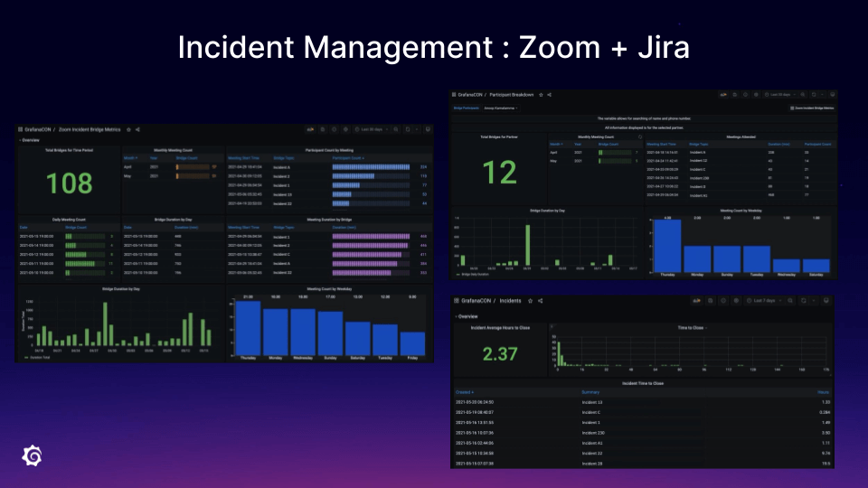Select Incident 13 row in Incidents table

coord(642,402)
